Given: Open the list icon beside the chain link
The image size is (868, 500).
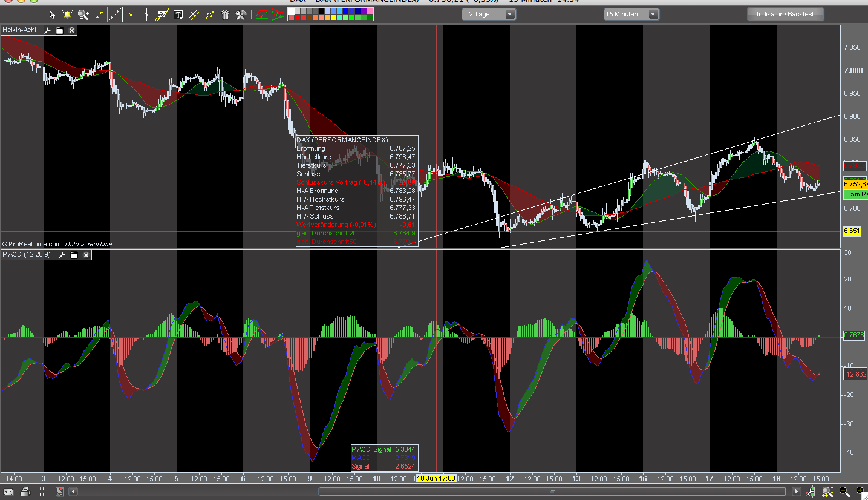Looking at the screenshot, I should (x=59, y=492).
